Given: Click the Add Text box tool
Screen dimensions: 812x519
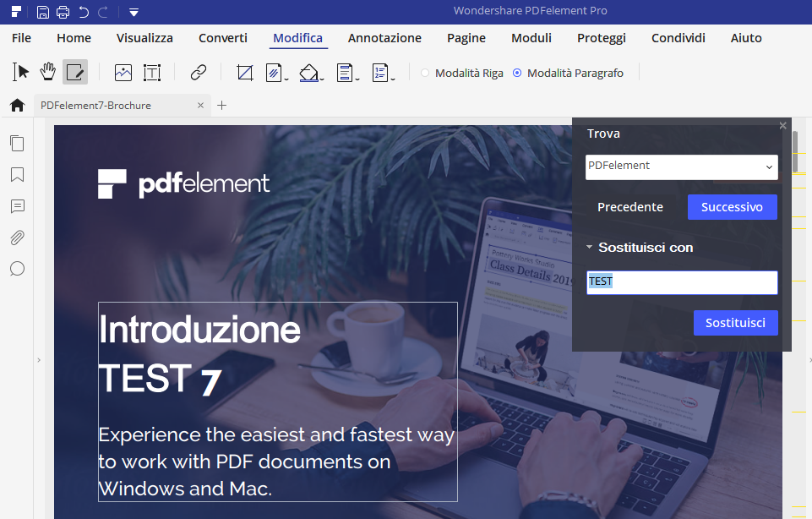Looking at the screenshot, I should 152,73.
